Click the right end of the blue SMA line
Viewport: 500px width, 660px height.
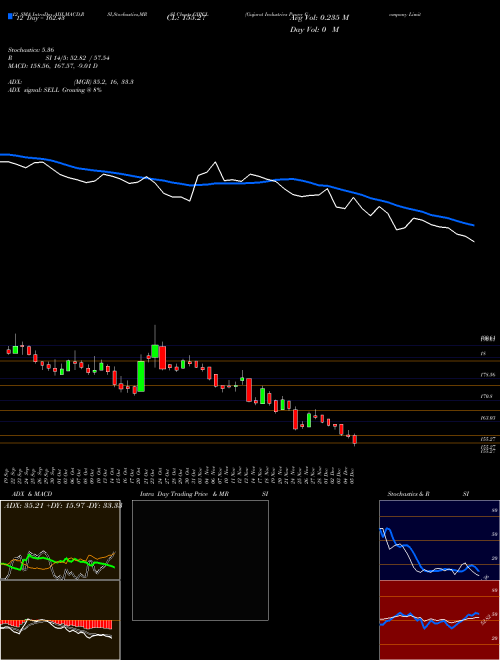tap(474, 225)
